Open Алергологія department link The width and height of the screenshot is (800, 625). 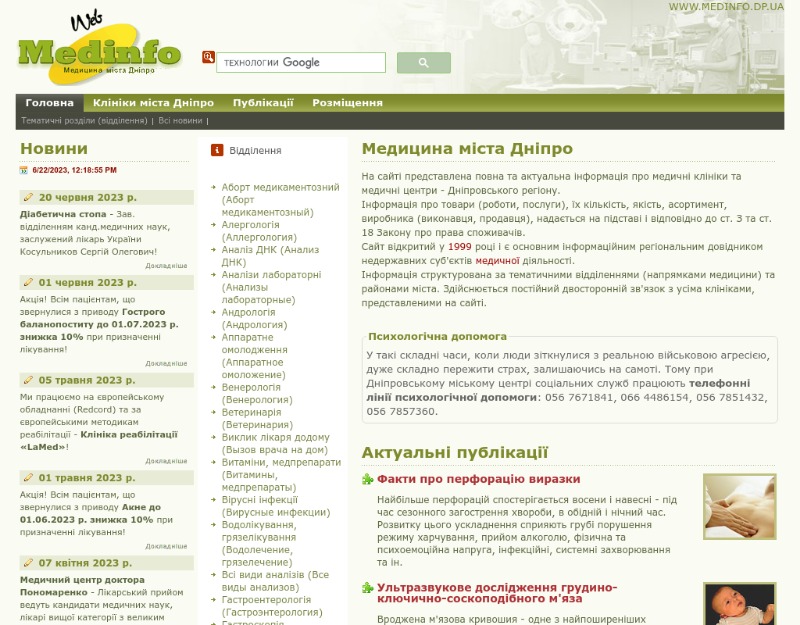(259, 231)
